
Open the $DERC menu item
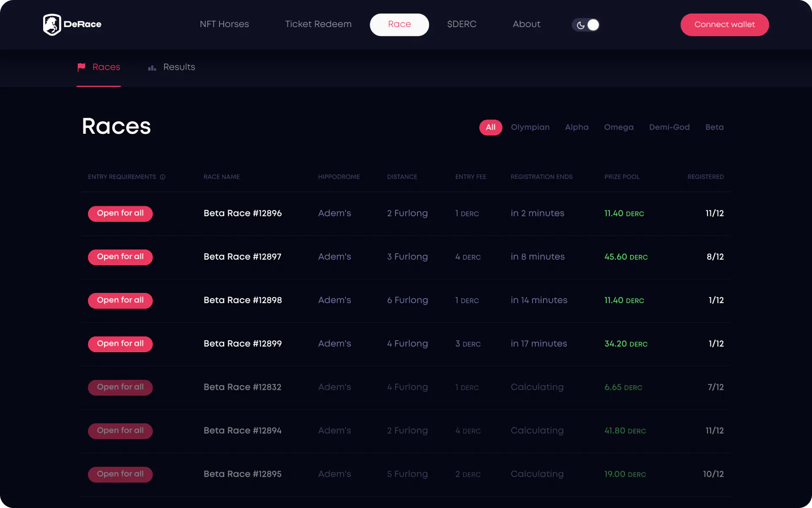coord(461,25)
